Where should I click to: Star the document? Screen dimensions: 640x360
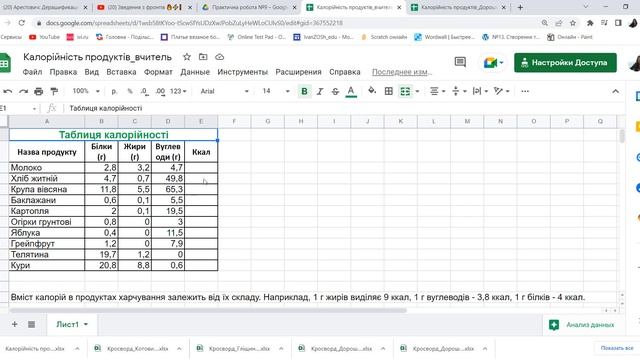pos(187,57)
